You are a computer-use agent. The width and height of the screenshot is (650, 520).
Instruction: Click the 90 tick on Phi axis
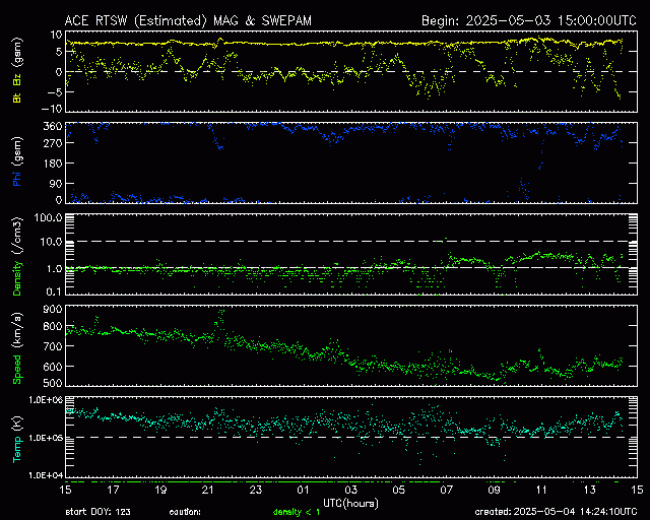tap(56, 183)
